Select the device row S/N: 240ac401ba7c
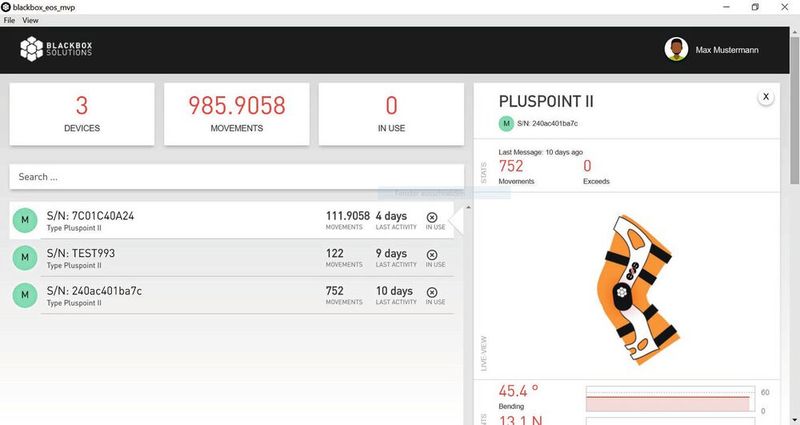800x425 pixels. [x=231, y=295]
